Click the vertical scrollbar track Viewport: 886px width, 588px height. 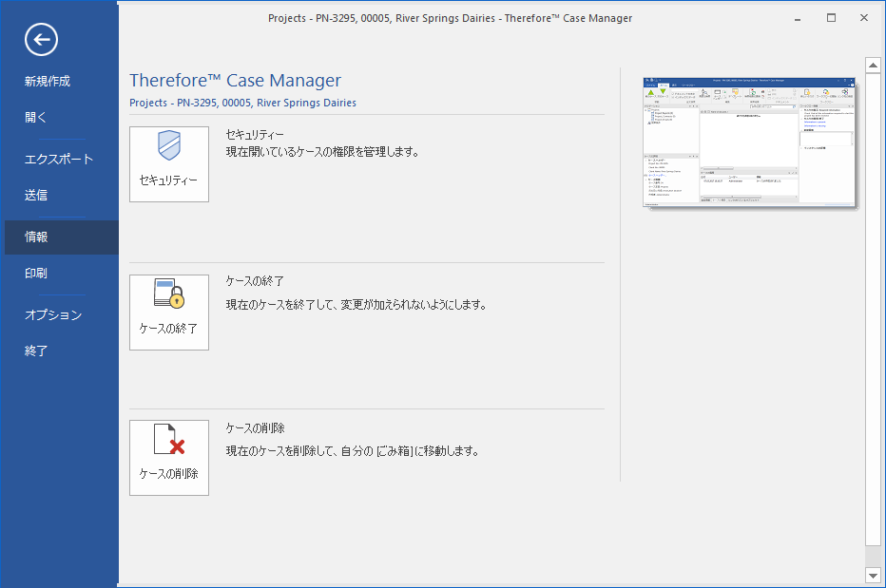[x=873, y=557]
